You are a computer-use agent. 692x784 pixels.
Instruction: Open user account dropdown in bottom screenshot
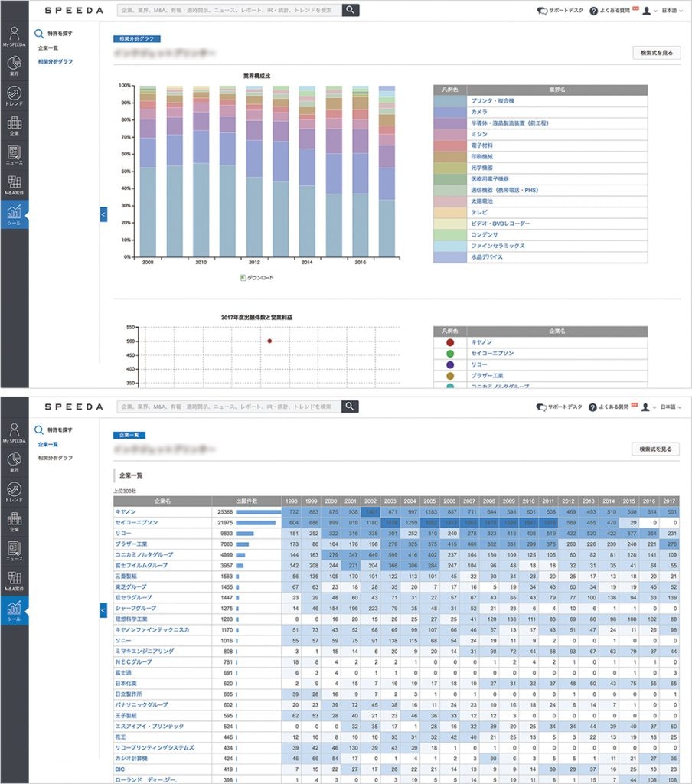648,407
